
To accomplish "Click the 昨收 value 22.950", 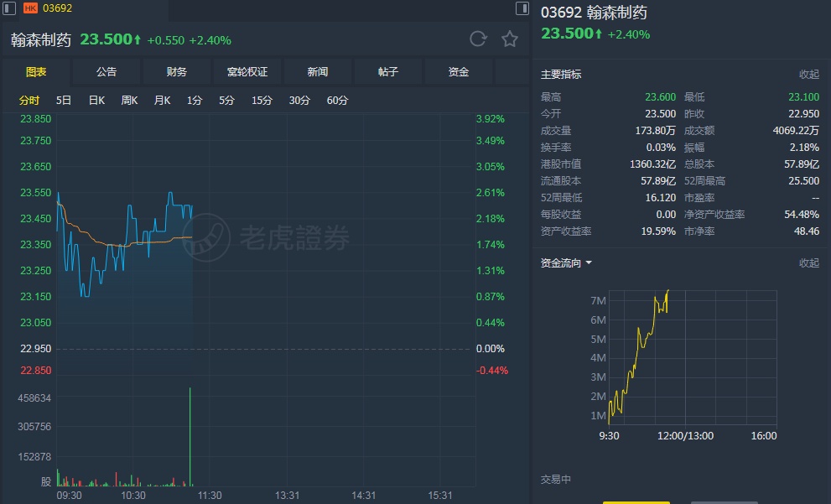I will (x=803, y=114).
